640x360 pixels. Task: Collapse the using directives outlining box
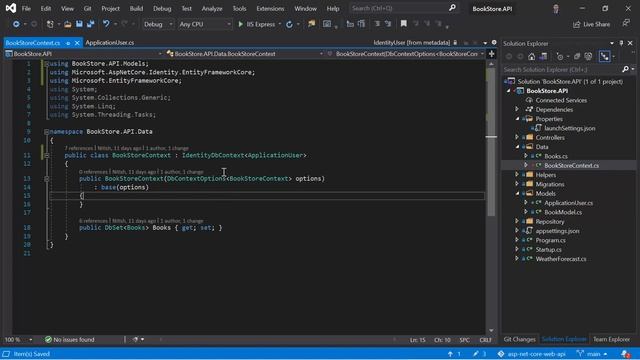(46, 64)
